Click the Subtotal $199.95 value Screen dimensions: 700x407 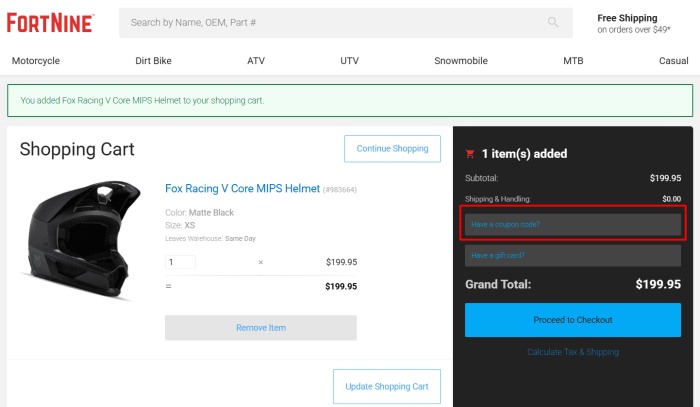(665, 178)
